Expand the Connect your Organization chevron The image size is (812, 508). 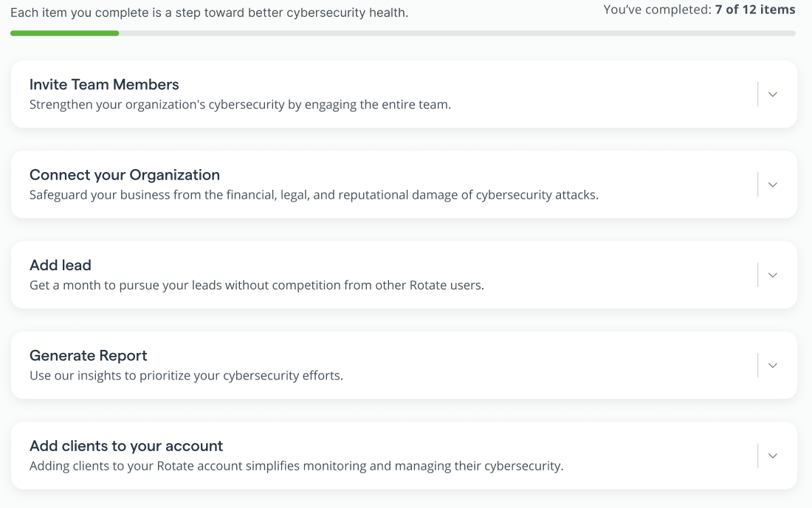point(773,185)
